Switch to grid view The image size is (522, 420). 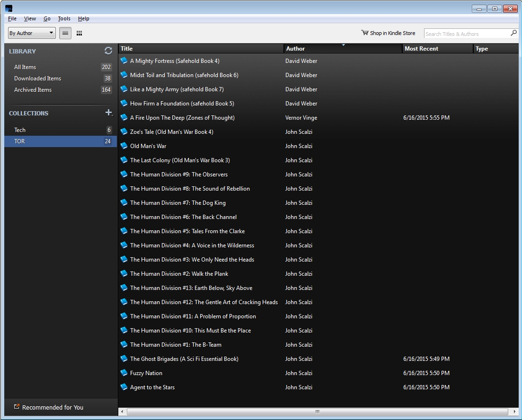click(79, 33)
